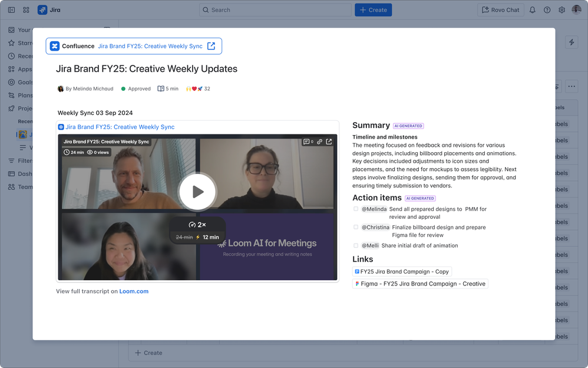Check the @Christina action item checkbox

[355, 227]
